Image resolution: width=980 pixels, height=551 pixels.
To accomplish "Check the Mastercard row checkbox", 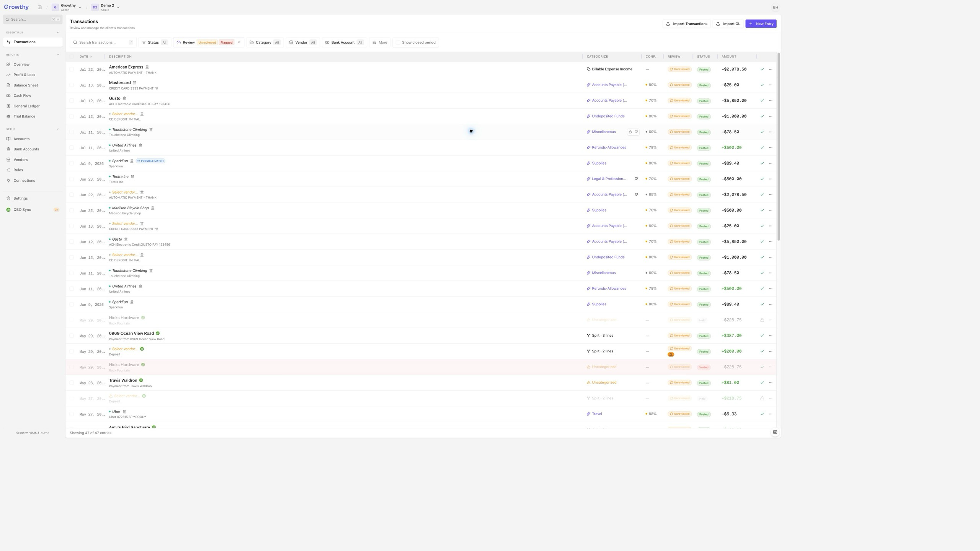I will tap(72, 85).
